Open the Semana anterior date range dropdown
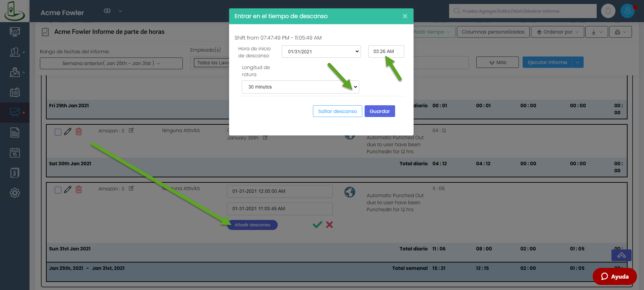 pos(111,63)
